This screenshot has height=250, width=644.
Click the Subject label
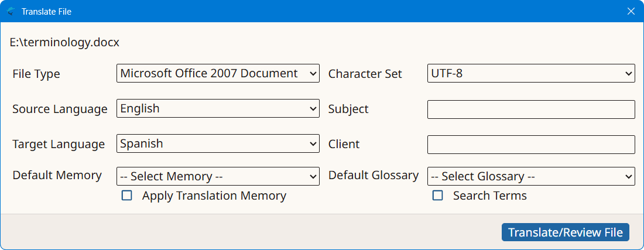(348, 109)
